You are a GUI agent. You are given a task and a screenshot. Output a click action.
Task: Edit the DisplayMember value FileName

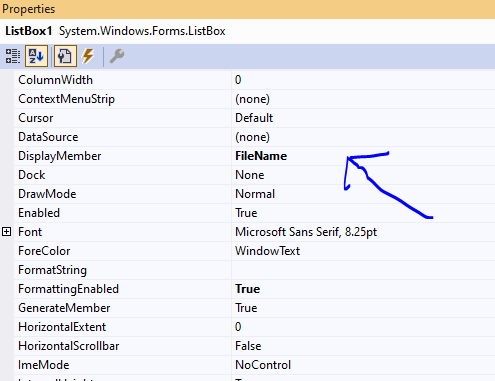point(261,156)
